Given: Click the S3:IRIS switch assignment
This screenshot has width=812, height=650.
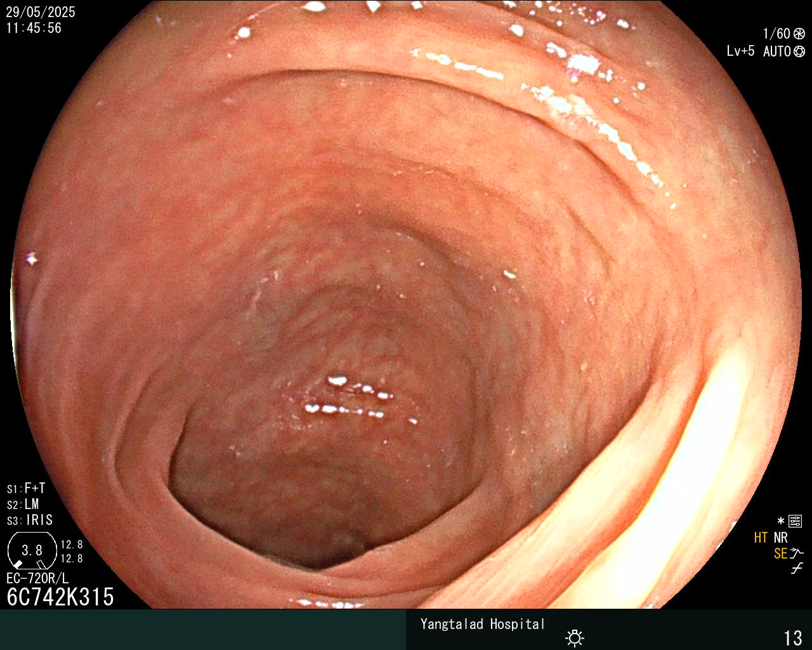Looking at the screenshot, I should pos(30,520).
